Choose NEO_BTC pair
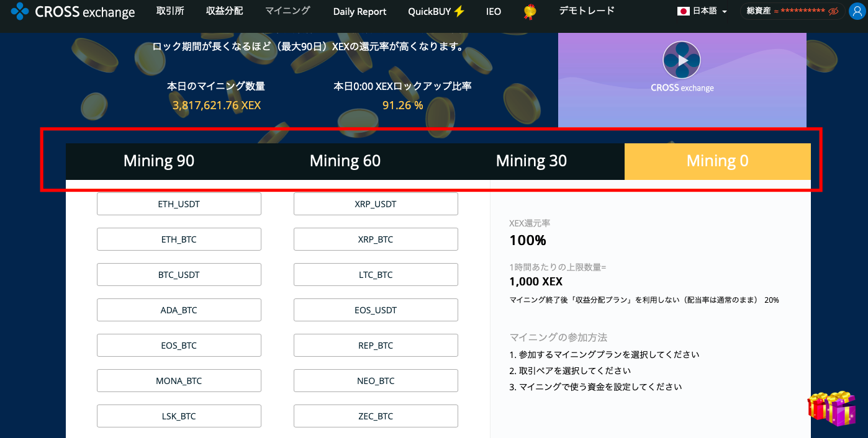This screenshot has width=868, height=438. 376,380
